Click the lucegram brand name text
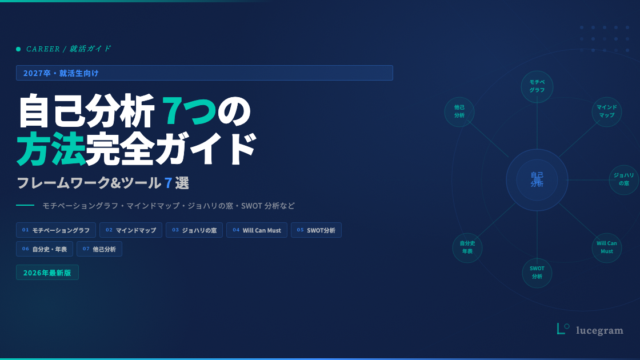The width and height of the screenshot is (640, 360). click(600, 330)
